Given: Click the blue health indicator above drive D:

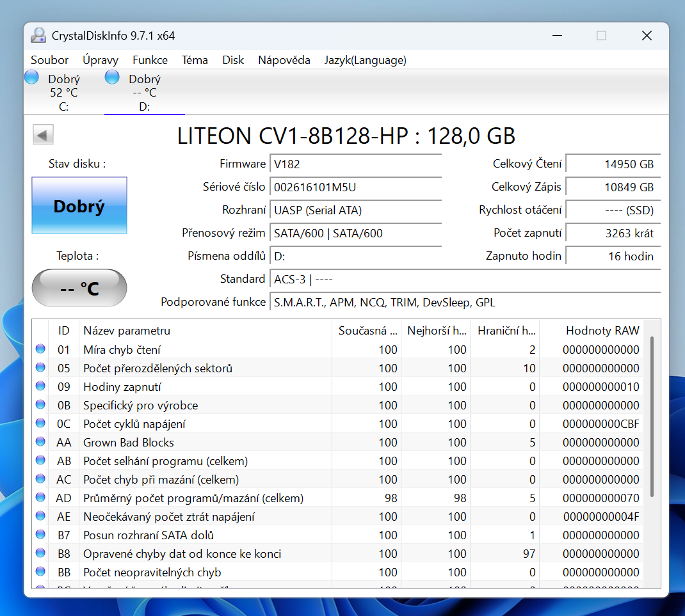Looking at the screenshot, I should (112, 76).
